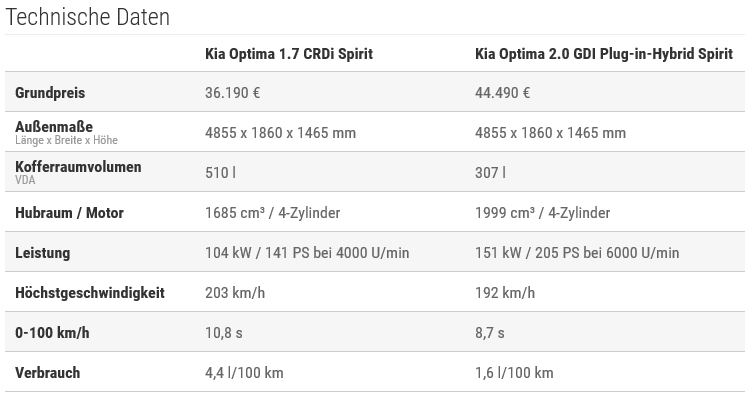Click the 8,7 s acceleration value
Viewport: 755px width, 404px height.
point(489,333)
